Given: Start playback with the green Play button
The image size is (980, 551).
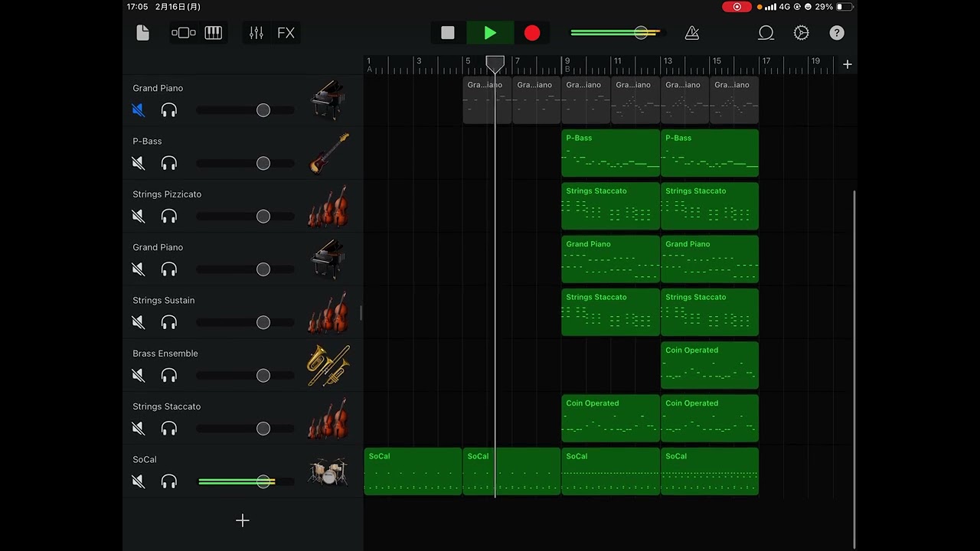Looking at the screenshot, I should point(490,33).
